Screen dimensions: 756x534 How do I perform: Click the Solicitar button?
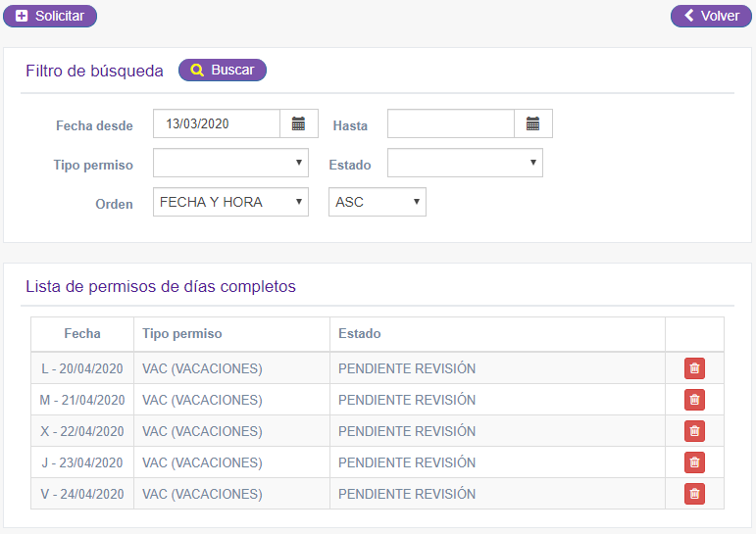50,16
